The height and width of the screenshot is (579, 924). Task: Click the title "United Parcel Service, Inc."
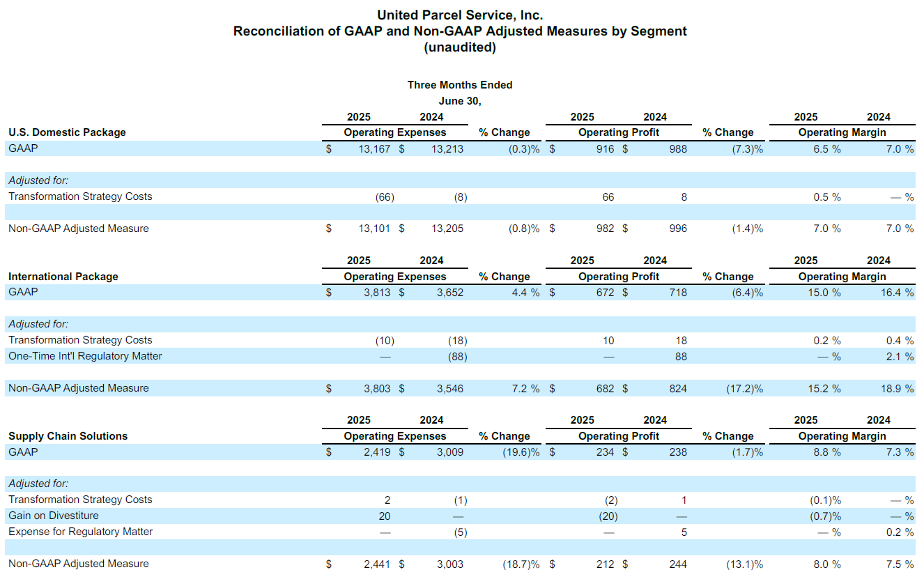(x=460, y=15)
